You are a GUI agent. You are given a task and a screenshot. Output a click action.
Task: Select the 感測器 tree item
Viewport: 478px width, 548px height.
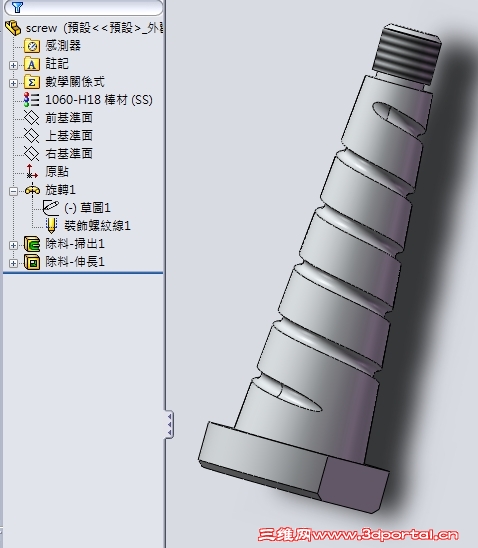click(63, 46)
